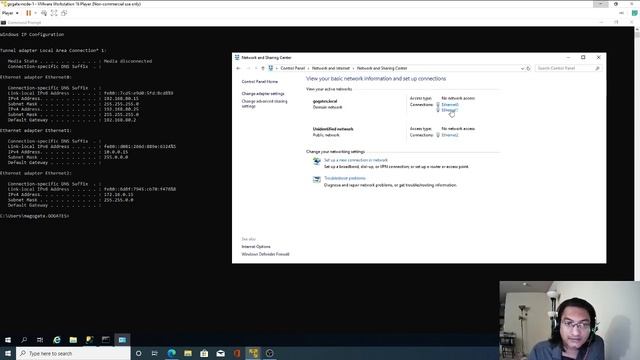Click VMware Unity mode toolbar icon
The image size is (640, 360).
coord(64,13)
